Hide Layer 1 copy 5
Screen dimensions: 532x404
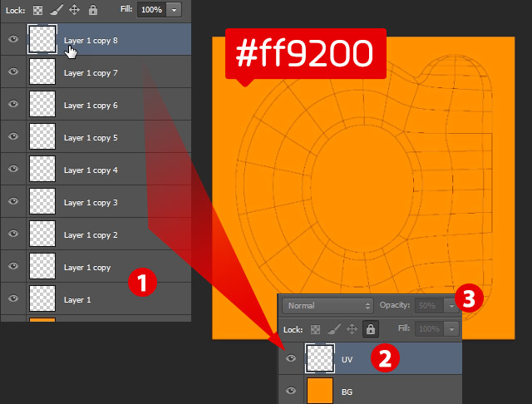13,136
